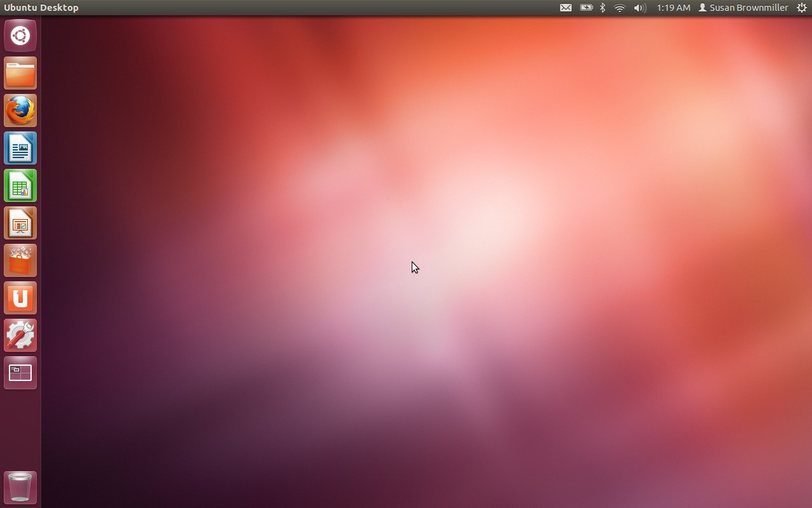
Task: Open Ubuntu Software Center
Action: (x=20, y=260)
